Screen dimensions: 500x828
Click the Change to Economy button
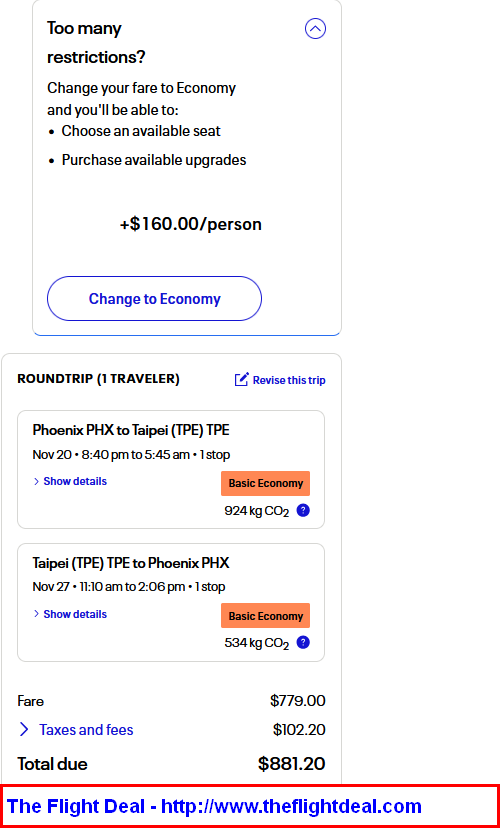[x=154, y=298]
